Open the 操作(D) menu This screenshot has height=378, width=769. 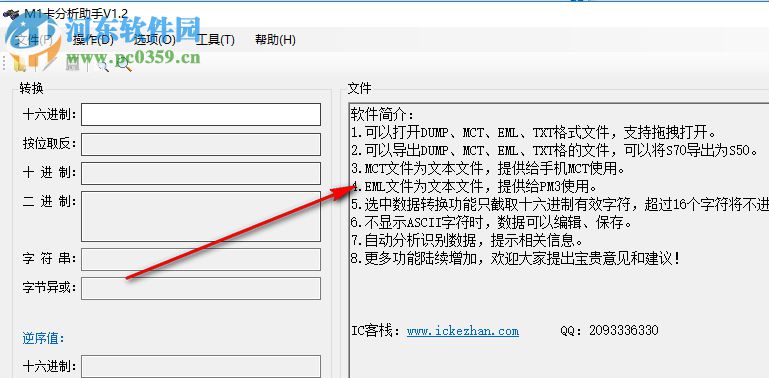click(93, 40)
